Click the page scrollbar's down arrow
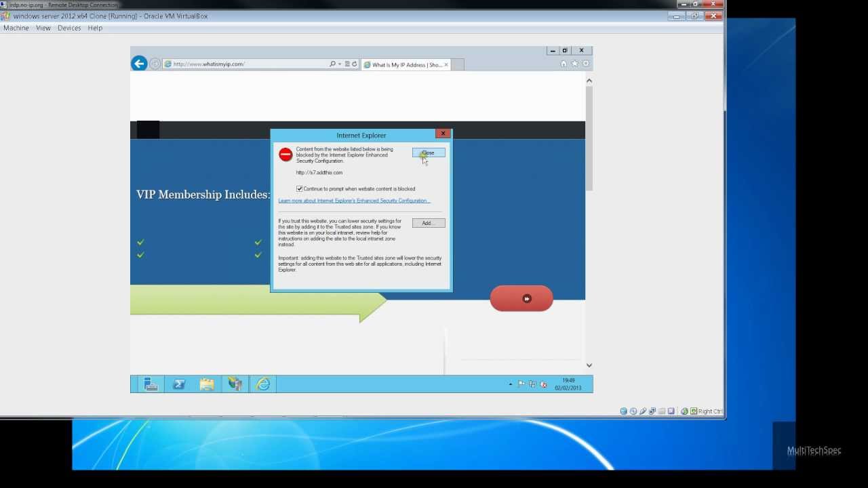The width and height of the screenshot is (868, 488). pyautogui.click(x=589, y=365)
